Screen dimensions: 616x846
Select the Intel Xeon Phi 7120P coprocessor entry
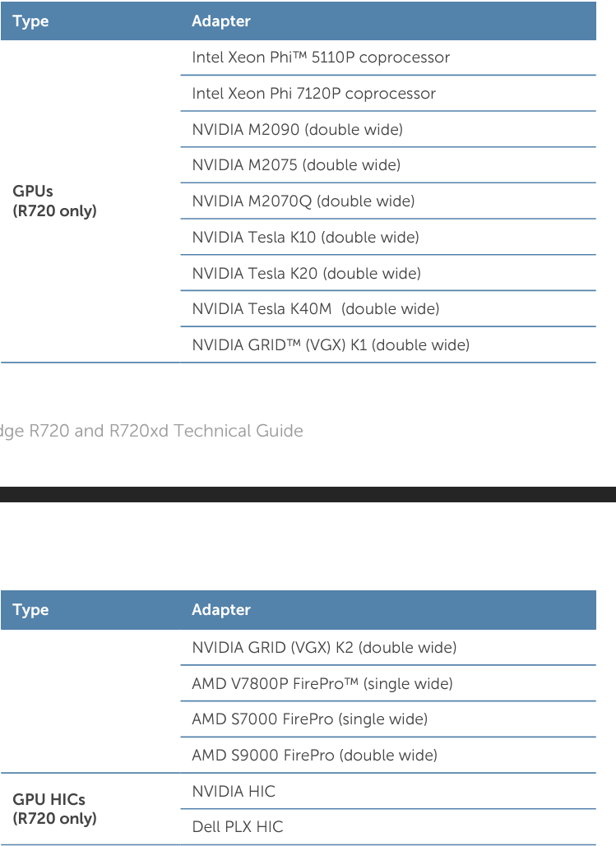pos(313,94)
